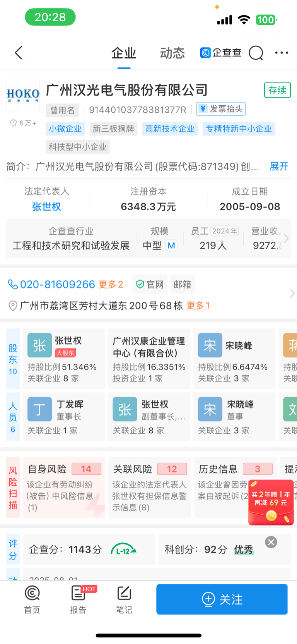This screenshot has width=297, height=644.
Task: Tap the 关注 follow button
Action: [222, 599]
